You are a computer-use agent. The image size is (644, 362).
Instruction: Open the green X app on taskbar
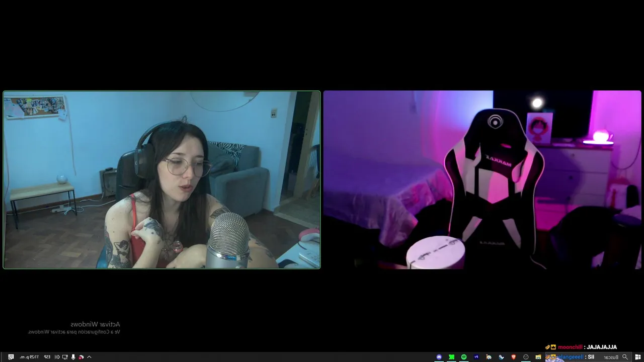pyautogui.click(x=451, y=357)
